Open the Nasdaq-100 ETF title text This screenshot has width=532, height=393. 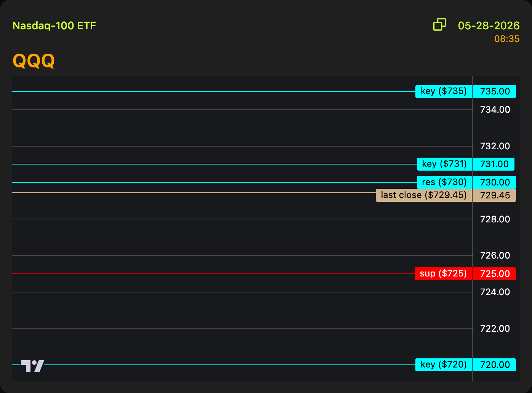click(x=54, y=26)
